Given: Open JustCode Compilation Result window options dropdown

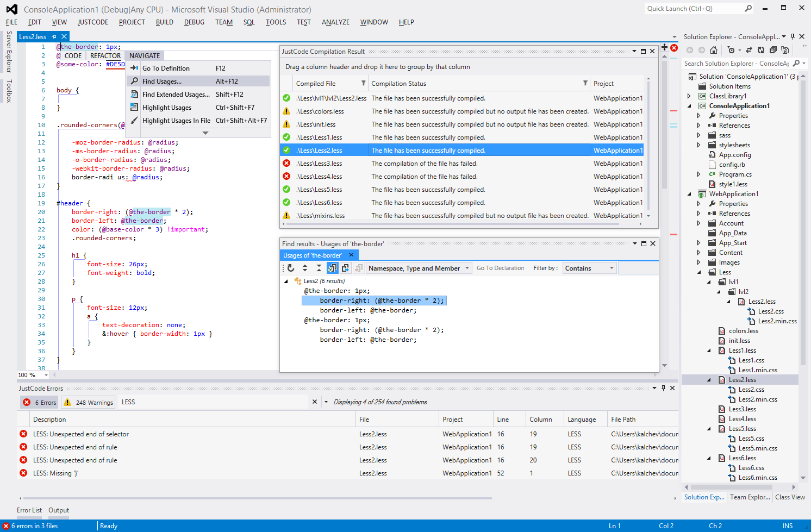Looking at the screenshot, I should point(634,51).
